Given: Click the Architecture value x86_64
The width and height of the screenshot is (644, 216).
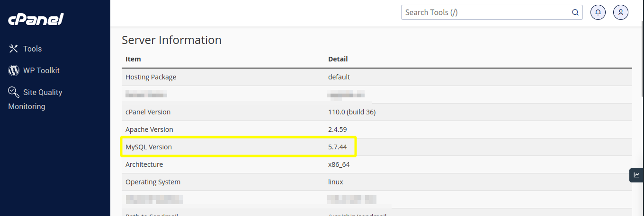Looking at the screenshot, I should (x=339, y=164).
